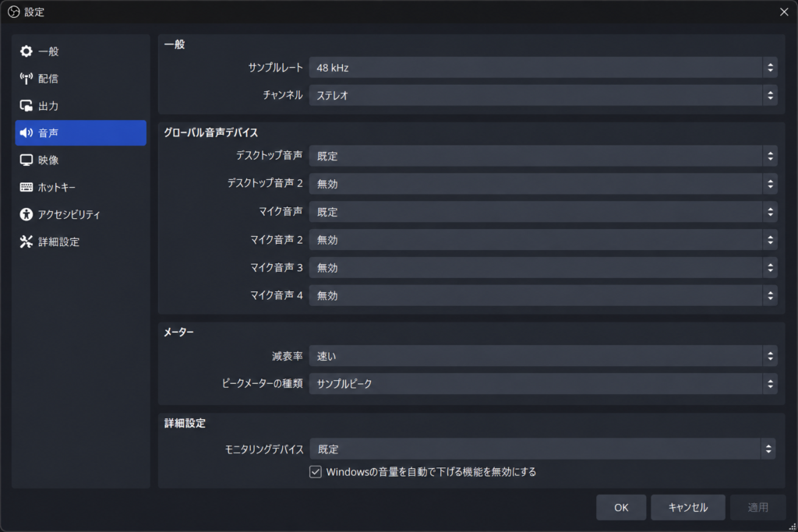Click the tools icon beside 詳細設定 in sidebar
Screen dimensions: 798x532
26,241
